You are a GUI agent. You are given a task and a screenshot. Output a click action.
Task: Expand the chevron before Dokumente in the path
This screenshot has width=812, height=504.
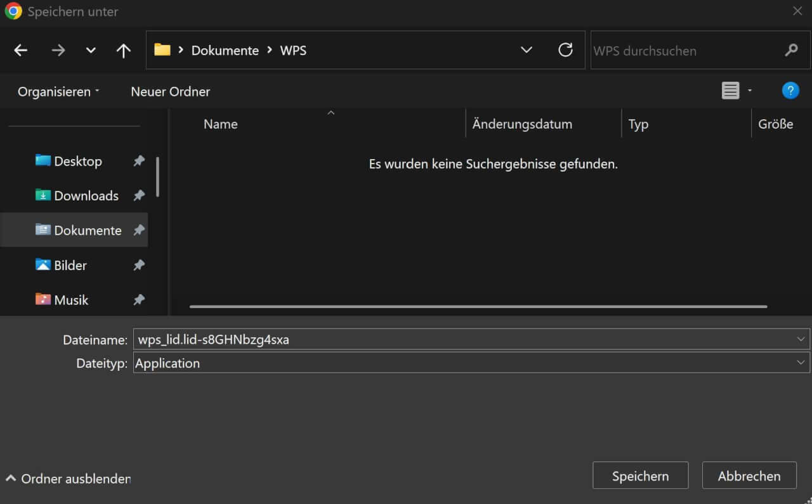181,50
